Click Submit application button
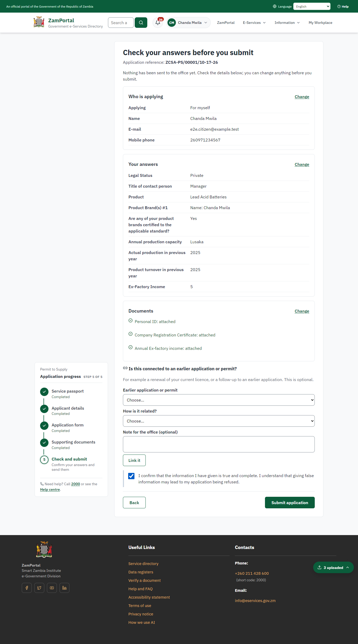358x644 pixels. pyautogui.click(x=290, y=503)
